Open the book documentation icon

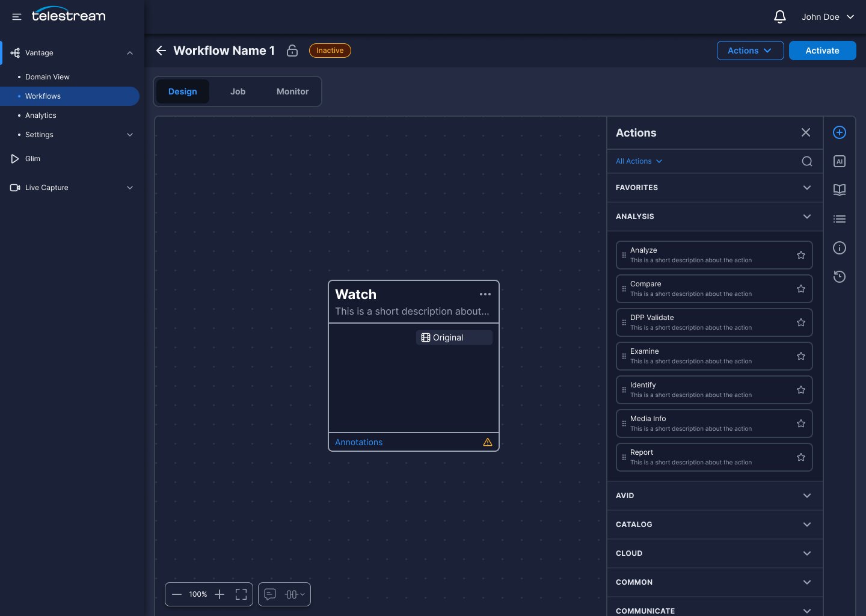coord(840,190)
